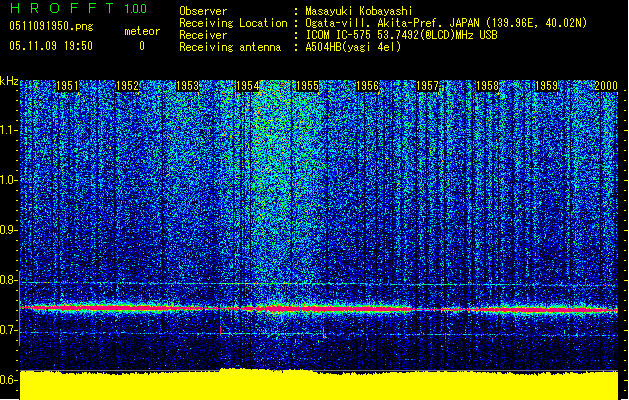Click observer name Masayuki Kobayashi
Viewport: 629px width, 400px height.
click(359, 11)
